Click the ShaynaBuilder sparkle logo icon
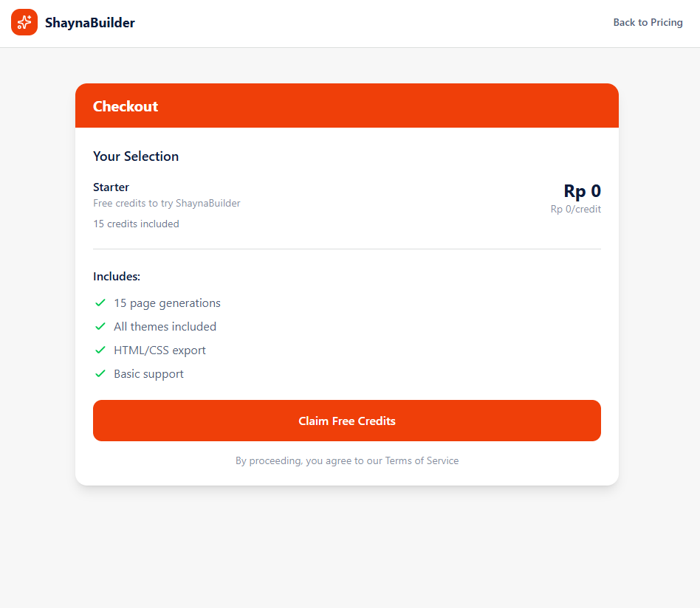The image size is (700, 608). point(24,23)
